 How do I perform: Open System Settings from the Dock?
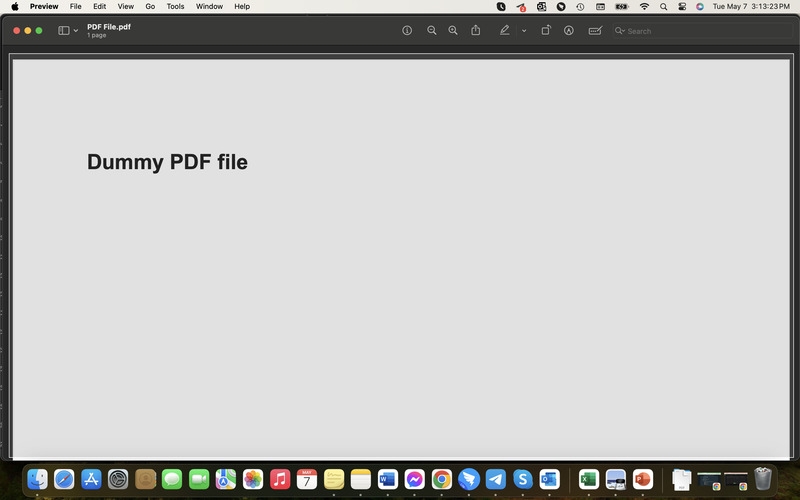pos(118,480)
